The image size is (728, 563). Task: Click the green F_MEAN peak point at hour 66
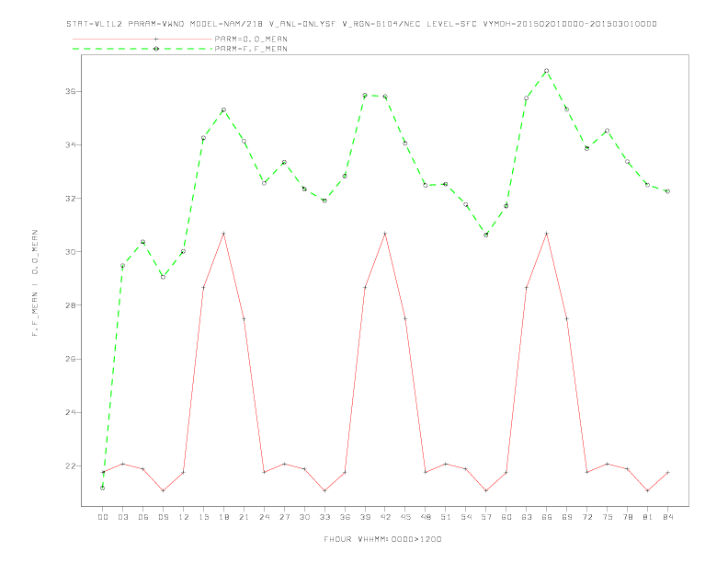[547, 71]
